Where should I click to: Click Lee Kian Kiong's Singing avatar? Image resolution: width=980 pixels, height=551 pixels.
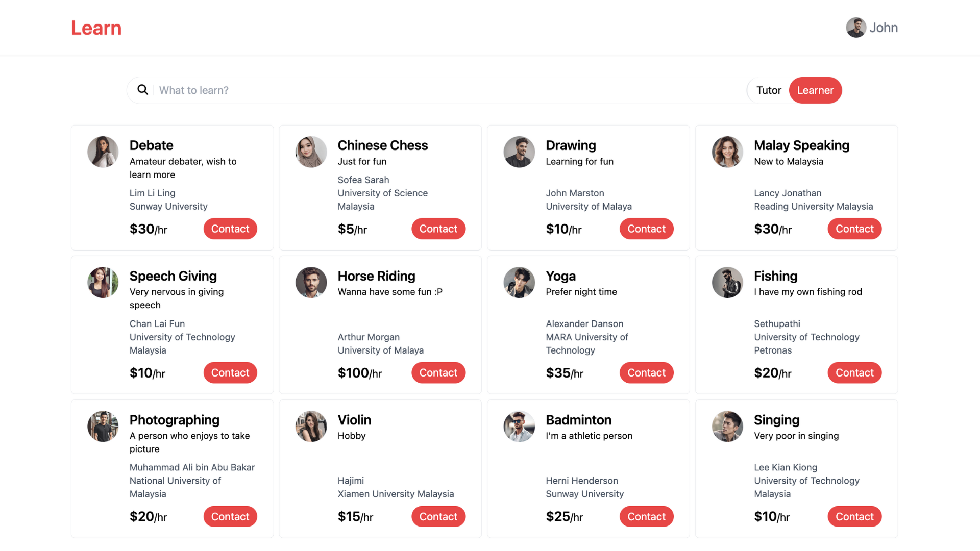click(727, 426)
